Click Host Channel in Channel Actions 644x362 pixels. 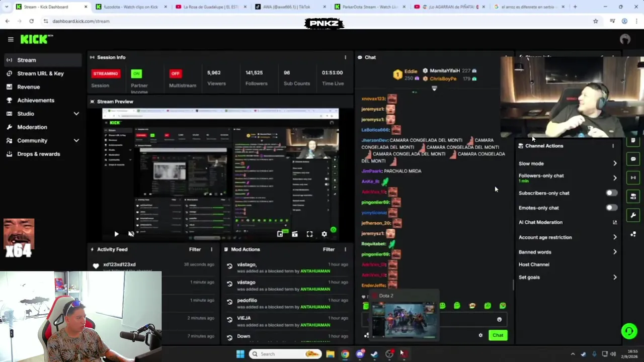(x=534, y=264)
